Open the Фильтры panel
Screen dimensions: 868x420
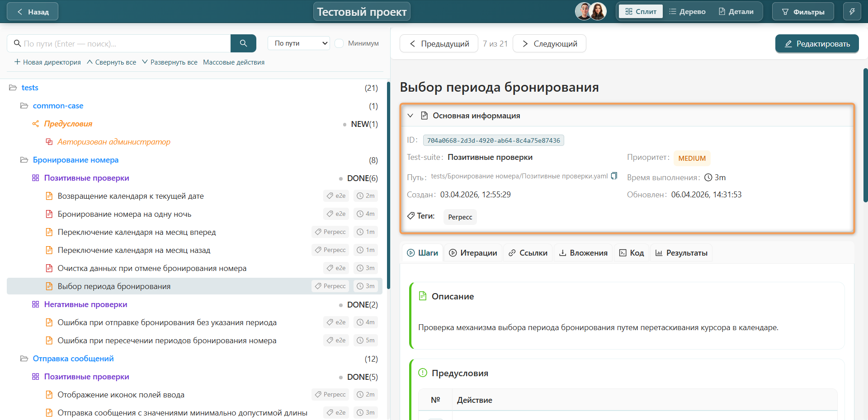click(x=803, y=12)
